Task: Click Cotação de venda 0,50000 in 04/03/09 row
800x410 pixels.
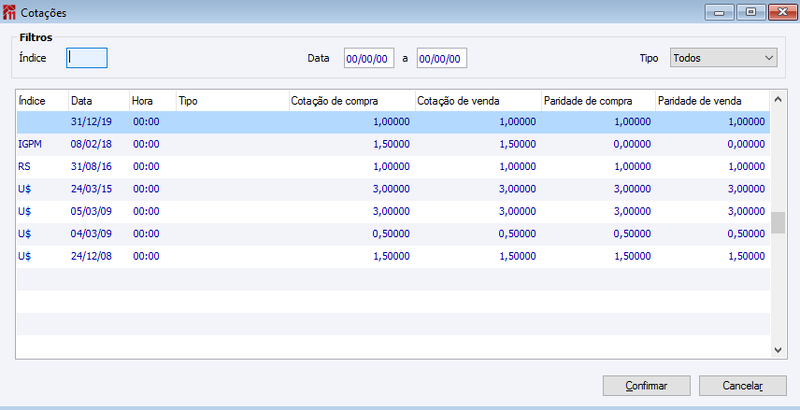Action: 518,234
